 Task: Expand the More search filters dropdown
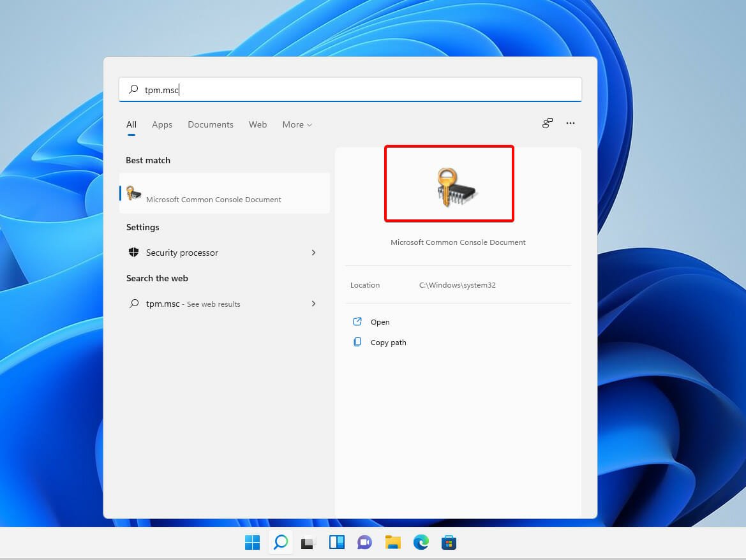coord(296,124)
